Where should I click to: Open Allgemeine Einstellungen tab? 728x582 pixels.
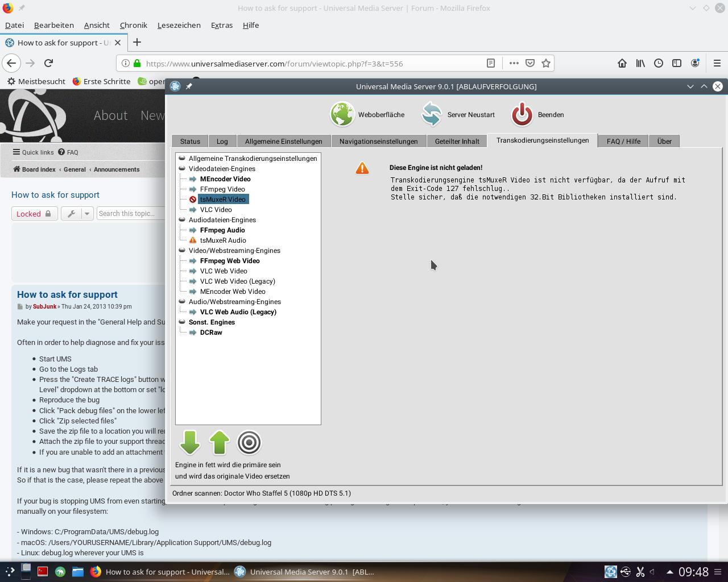click(x=283, y=141)
